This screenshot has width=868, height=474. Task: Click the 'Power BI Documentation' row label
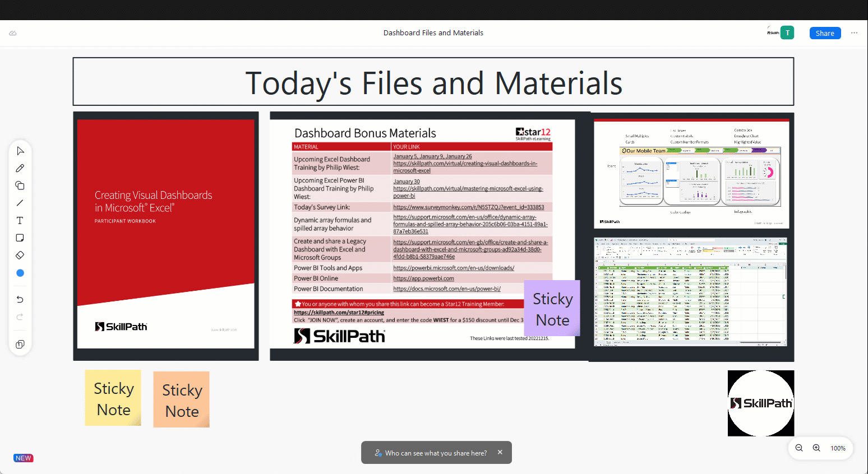[329, 289]
